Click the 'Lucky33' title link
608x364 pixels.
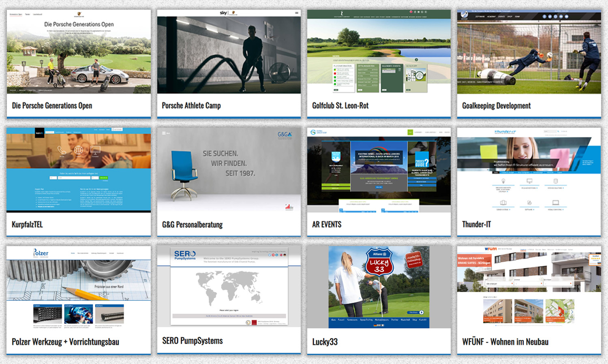tap(325, 342)
